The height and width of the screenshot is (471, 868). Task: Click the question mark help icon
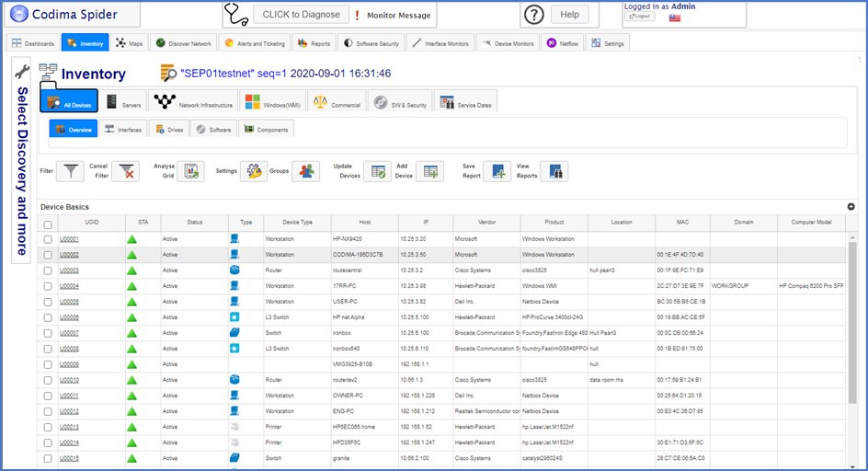coord(534,15)
